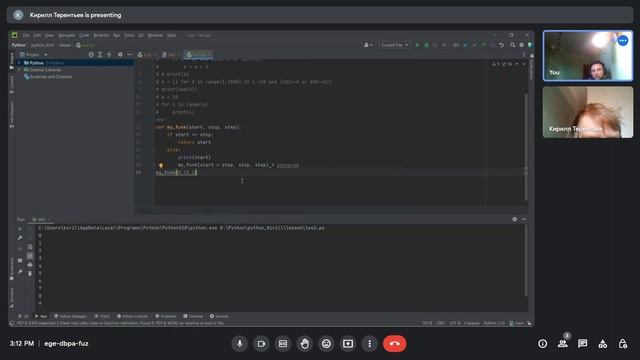
Task: Click the intention lightbulb in editor gutter
Action: pyautogui.click(x=161, y=165)
